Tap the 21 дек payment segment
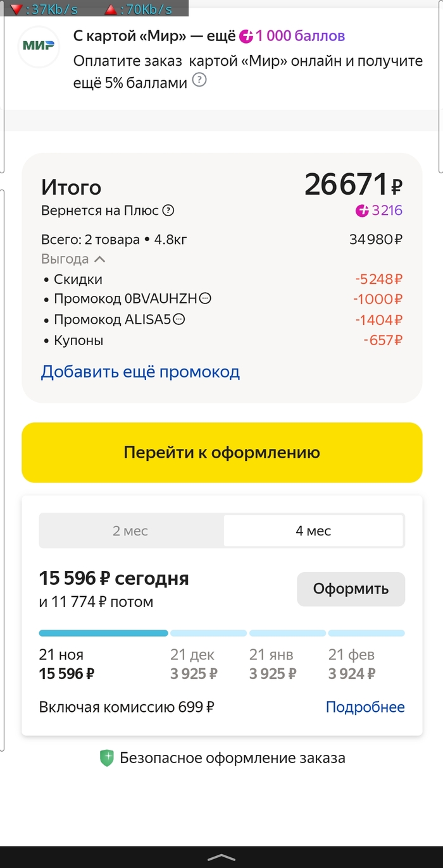The image size is (443, 868). (x=208, y=633)
